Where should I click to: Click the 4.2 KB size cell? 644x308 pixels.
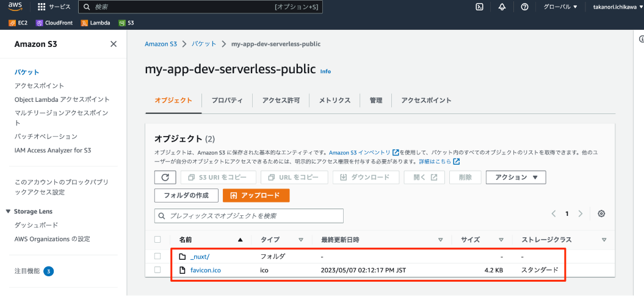click(493, 270)
